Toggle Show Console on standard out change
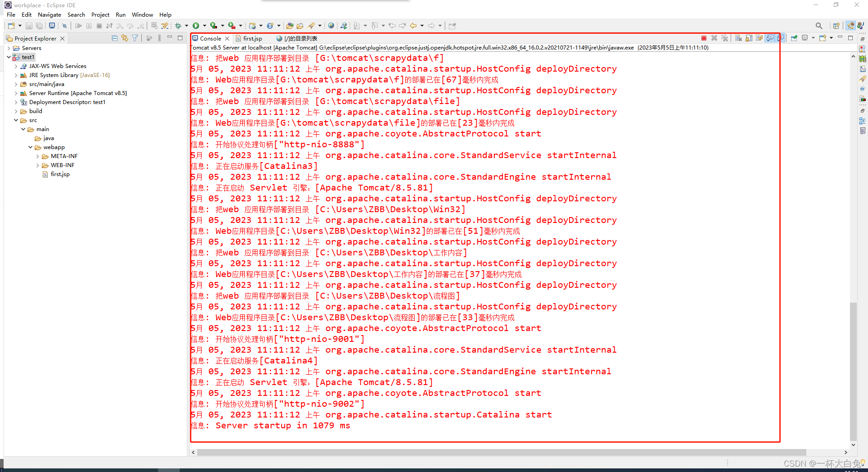 click(770, 38)
